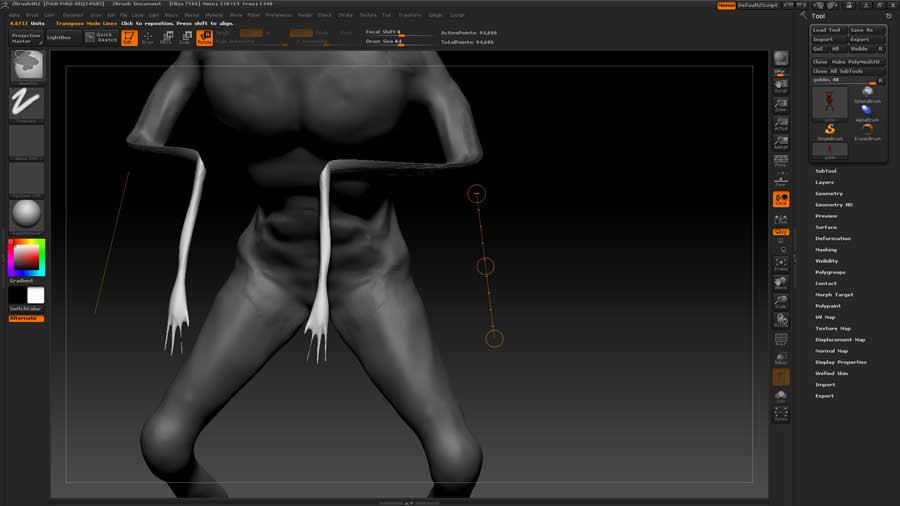
Task: Toggle Transp transparency mode
Action: point(781,359)
